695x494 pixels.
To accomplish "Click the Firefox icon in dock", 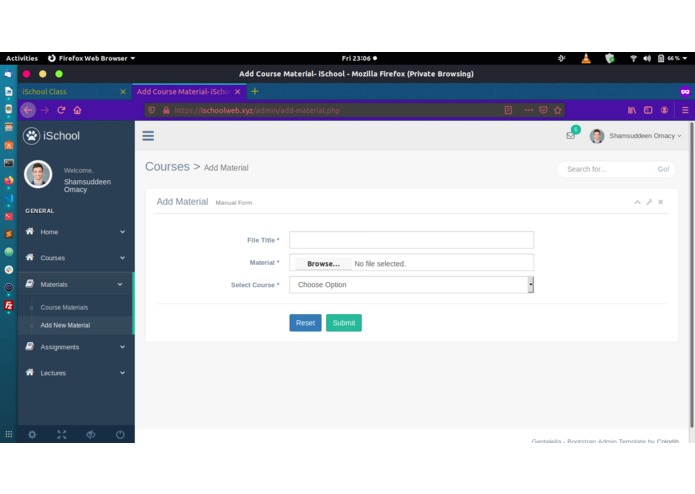I will tap(8, 180).
